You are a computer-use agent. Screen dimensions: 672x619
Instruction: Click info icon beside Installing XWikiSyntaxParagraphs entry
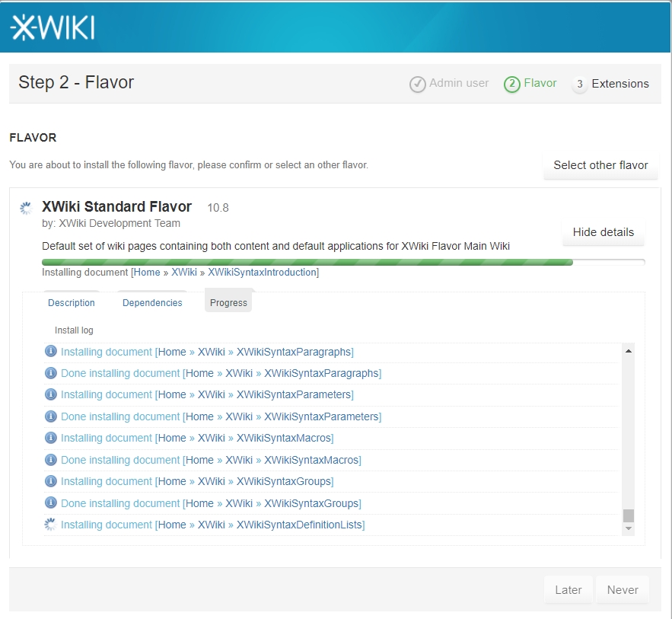point(51,352)
